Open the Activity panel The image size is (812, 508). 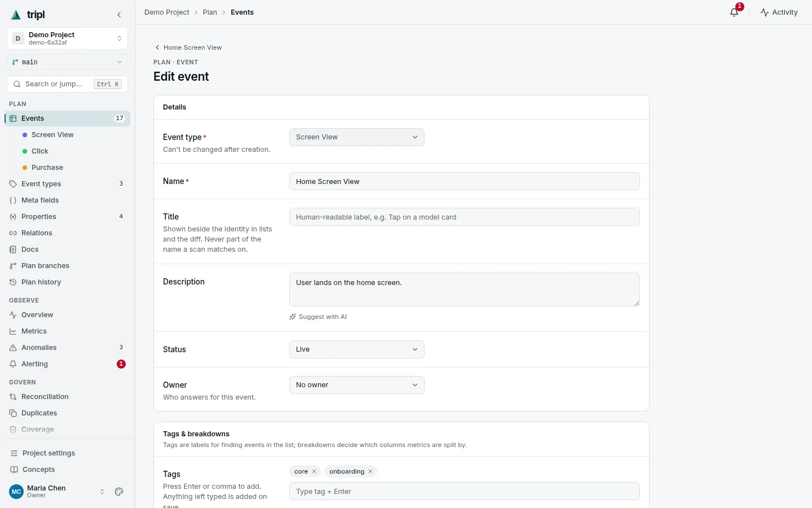[x=779, y=12]
